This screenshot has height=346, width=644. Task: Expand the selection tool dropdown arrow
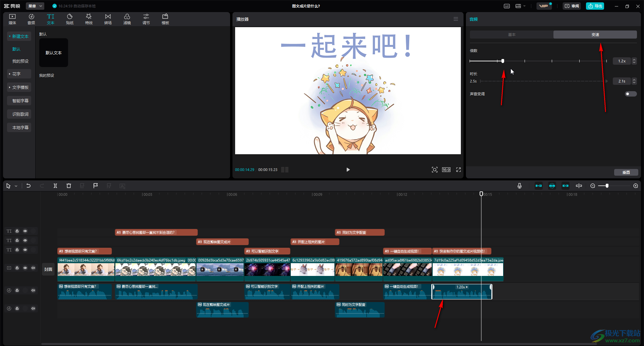[x=16, y=186]
